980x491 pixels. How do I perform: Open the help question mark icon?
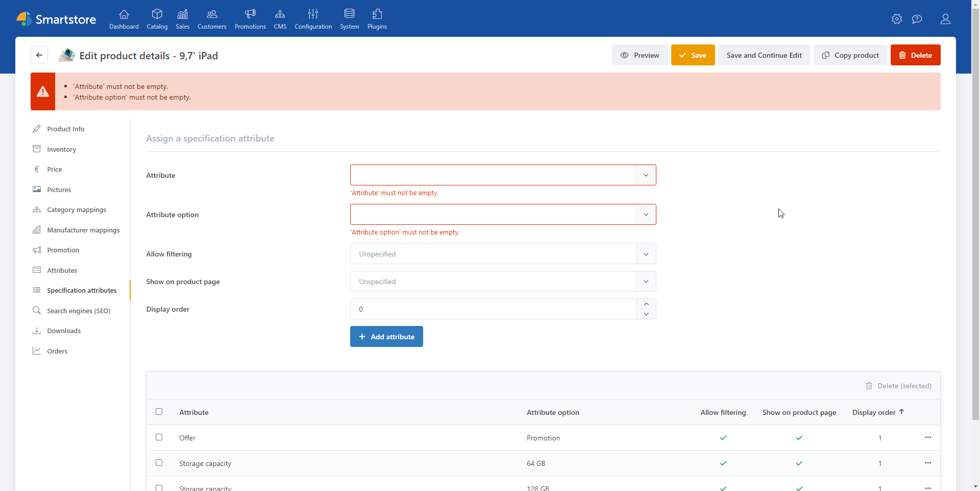pyautogui.click(x=917, y=19)
